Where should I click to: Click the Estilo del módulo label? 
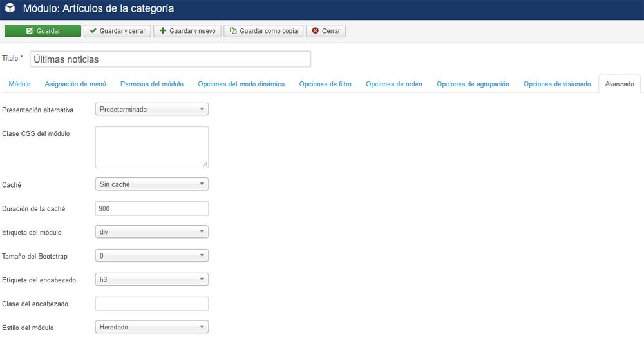point(28,328)
